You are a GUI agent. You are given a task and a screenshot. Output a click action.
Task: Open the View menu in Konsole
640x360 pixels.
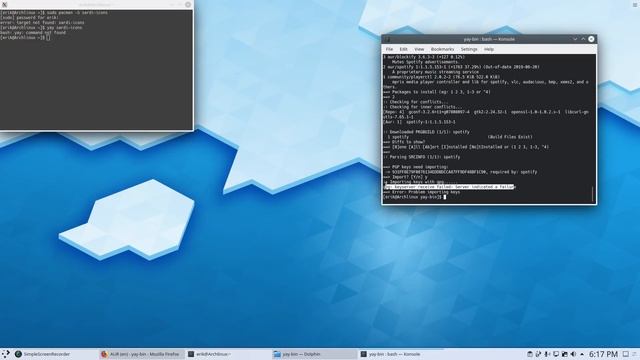coord(419,49)
